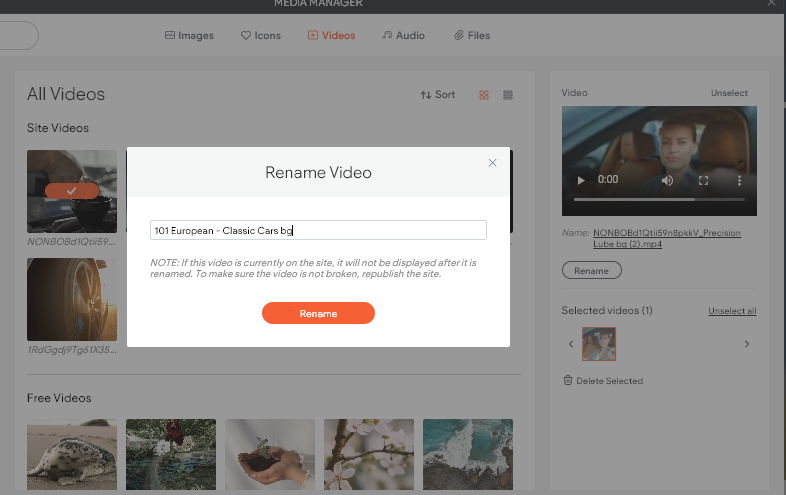Switch to the Audio tab
The width and height of the screenshot is (786, 495).
click(x=403, y=35)
